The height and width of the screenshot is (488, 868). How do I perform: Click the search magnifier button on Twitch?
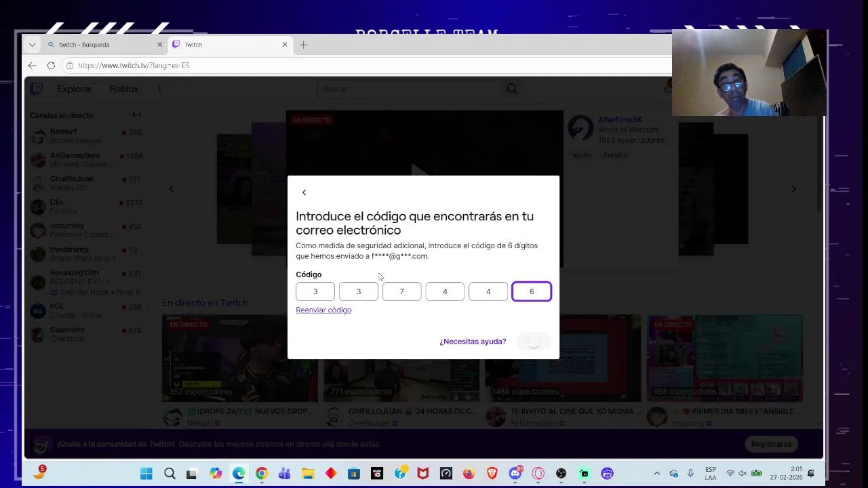pos(512,89)
